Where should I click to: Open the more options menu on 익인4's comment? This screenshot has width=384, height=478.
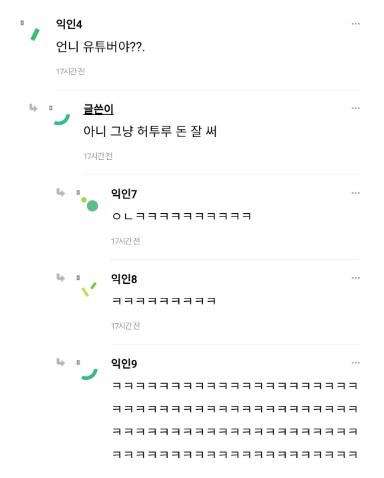tap(356, 24)
